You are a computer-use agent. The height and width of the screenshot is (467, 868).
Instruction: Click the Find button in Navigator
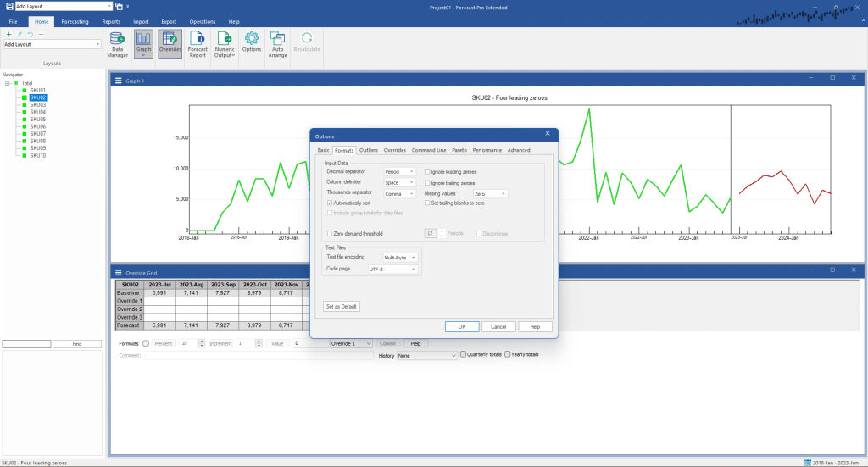tap(77, 344)
